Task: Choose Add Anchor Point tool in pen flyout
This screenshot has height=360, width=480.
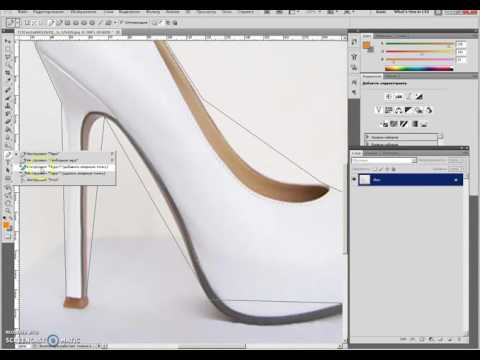Action: 66,166
